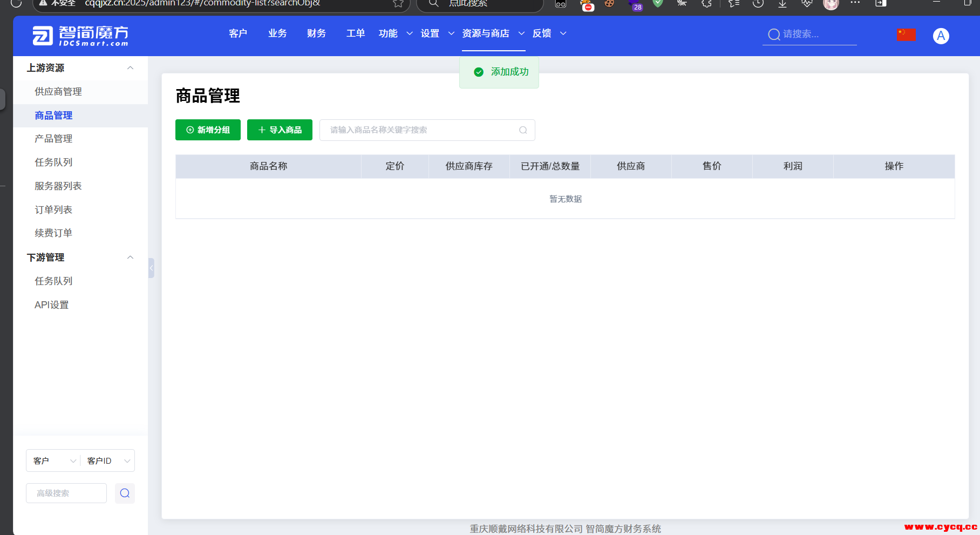
Task: Select 供应商管理 in the sidebar
Action: pos(58,92)
